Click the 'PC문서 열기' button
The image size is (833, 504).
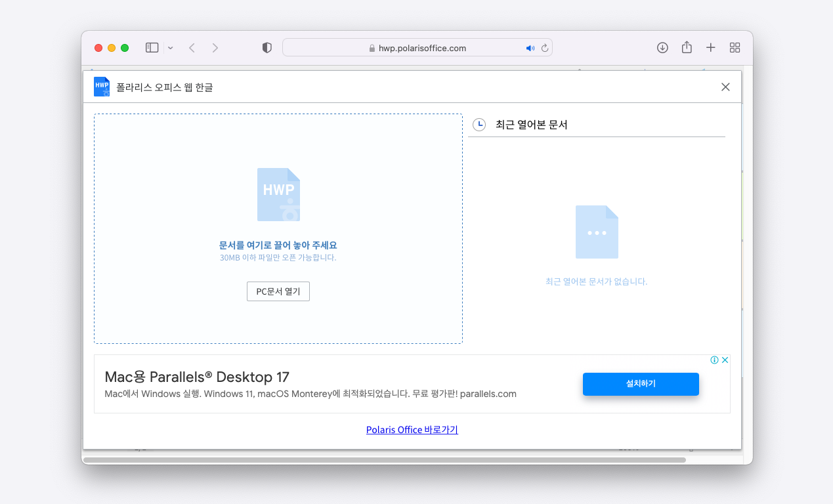[278, 291]
